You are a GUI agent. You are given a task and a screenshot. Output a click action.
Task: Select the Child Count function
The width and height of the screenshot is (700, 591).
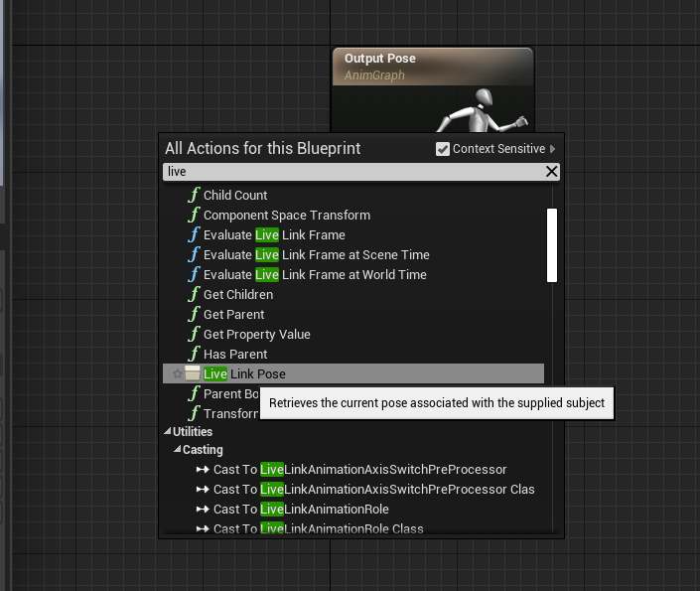click(235, 196)
